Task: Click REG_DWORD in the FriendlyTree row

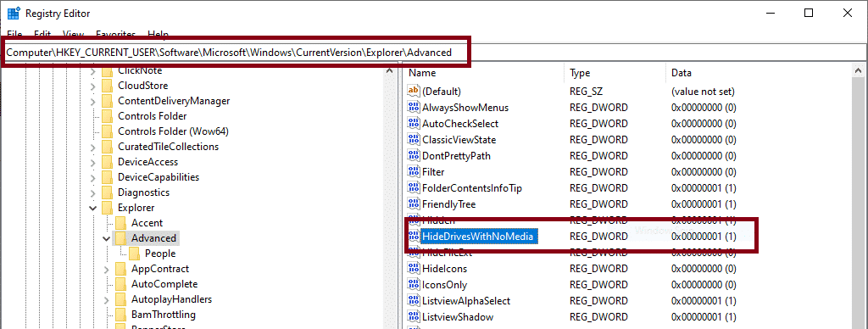Action: click(598, 204)
